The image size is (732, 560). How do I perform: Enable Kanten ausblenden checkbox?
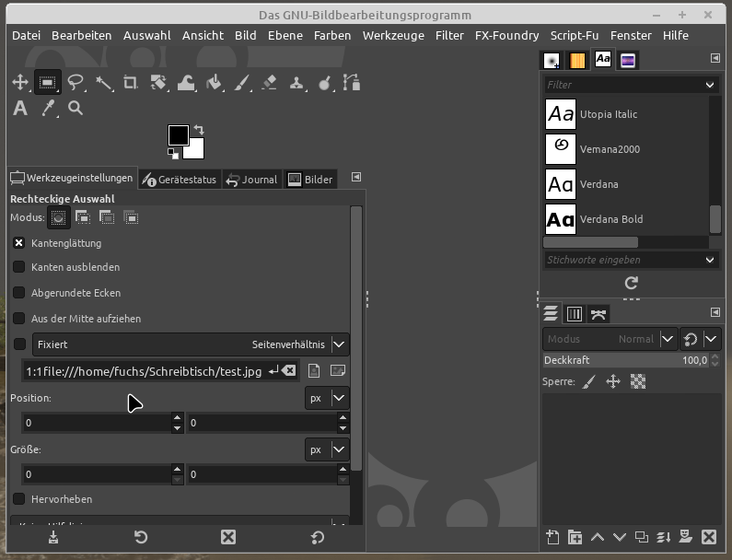click(x=18, y=267)
